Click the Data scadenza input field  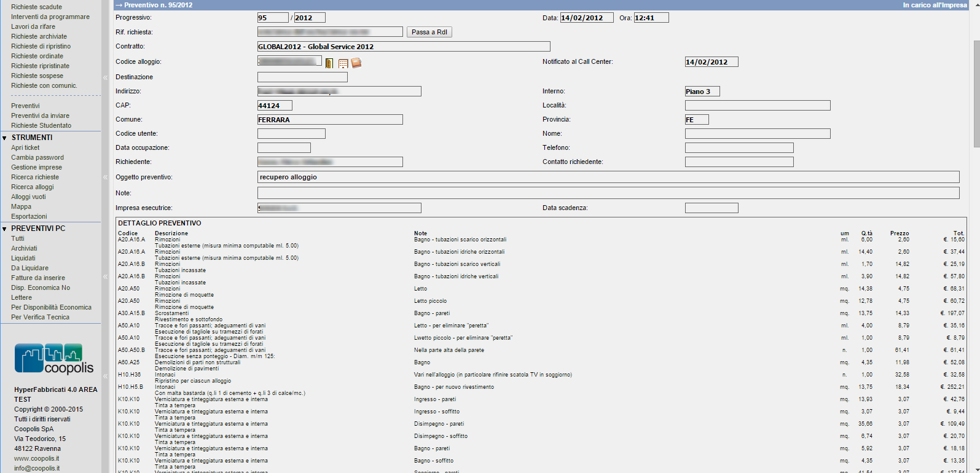pos(711,208)
